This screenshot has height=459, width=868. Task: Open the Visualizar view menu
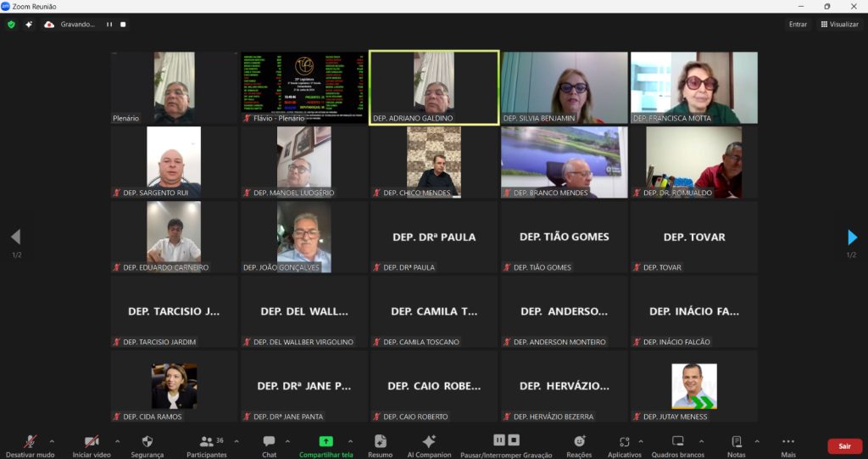[x=839, y=25]
